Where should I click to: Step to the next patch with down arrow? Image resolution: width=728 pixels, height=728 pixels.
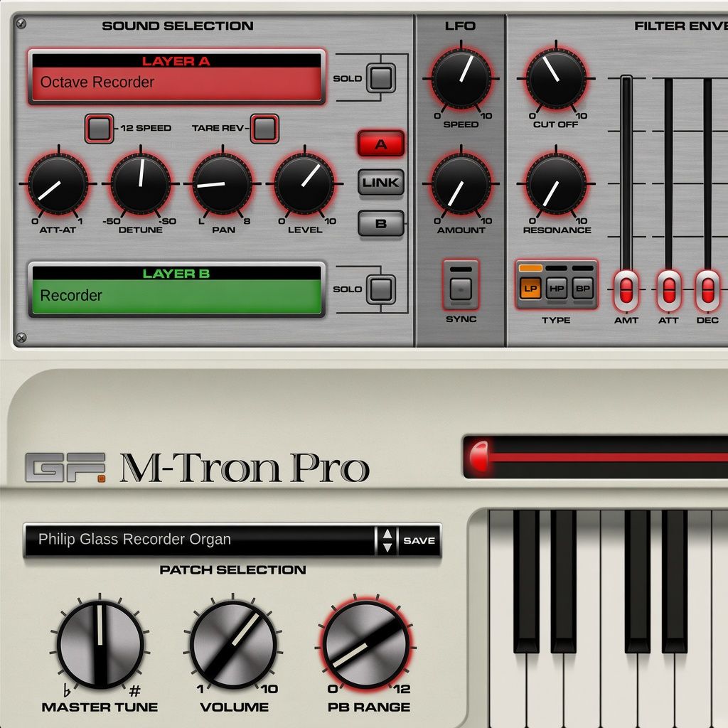[387, 547]
